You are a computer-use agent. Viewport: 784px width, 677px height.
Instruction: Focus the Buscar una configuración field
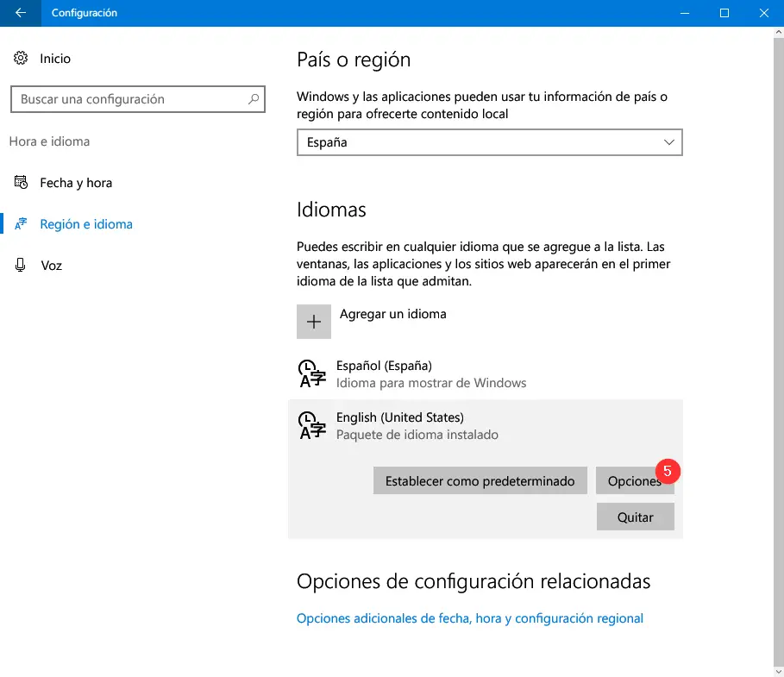tap(137, 99)
